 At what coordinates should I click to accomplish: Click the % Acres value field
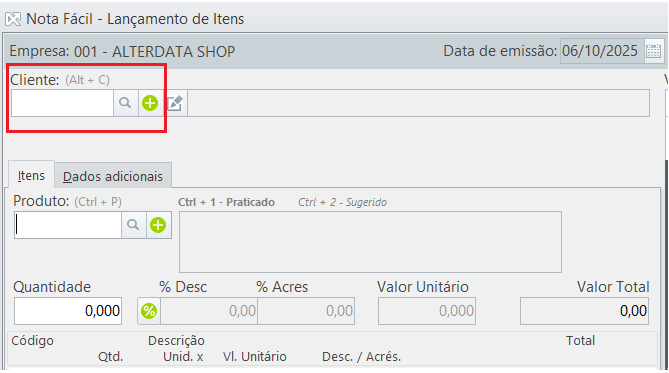click(306, 311)
